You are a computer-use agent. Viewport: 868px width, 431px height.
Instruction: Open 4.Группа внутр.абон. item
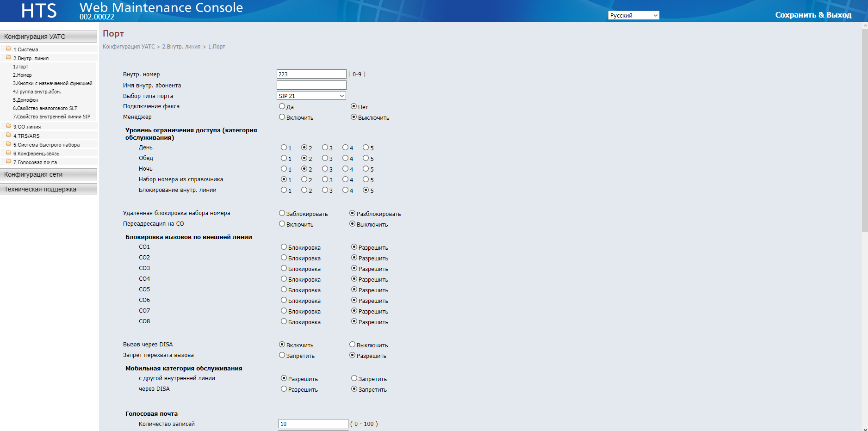pos(37,92)
